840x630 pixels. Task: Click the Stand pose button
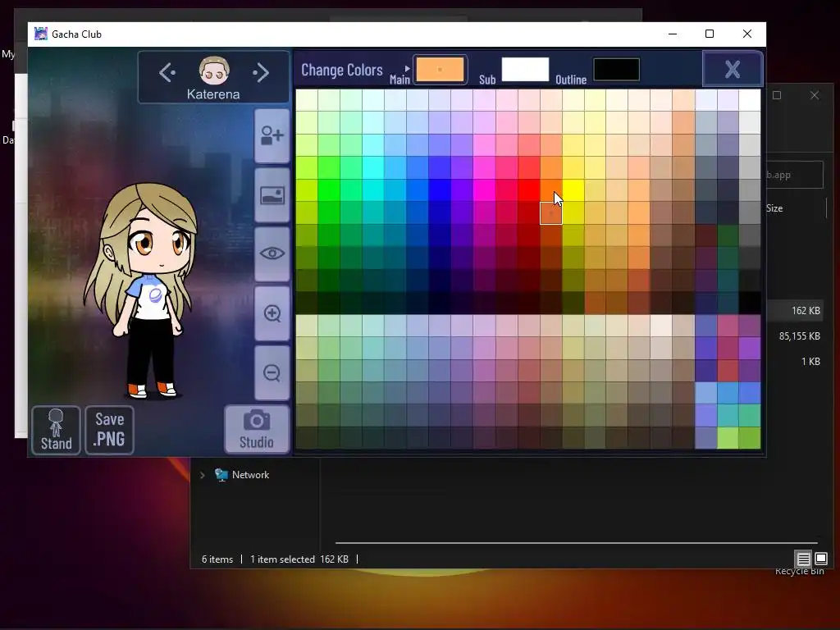pos(57,430)
